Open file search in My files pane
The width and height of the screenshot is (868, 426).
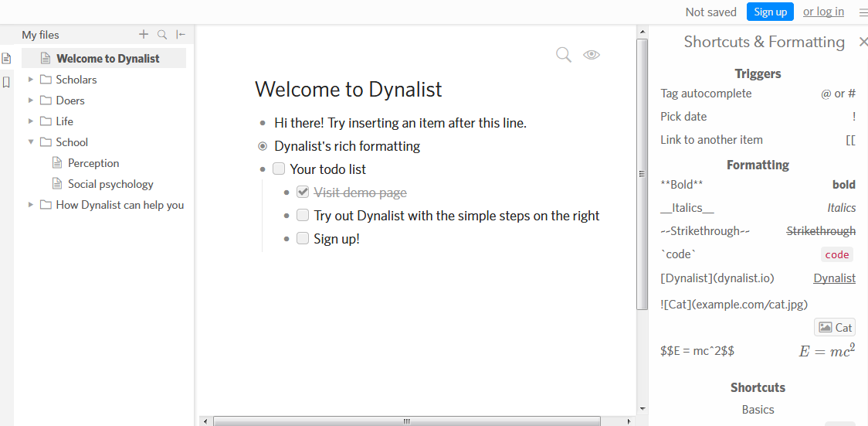[162, 34]
